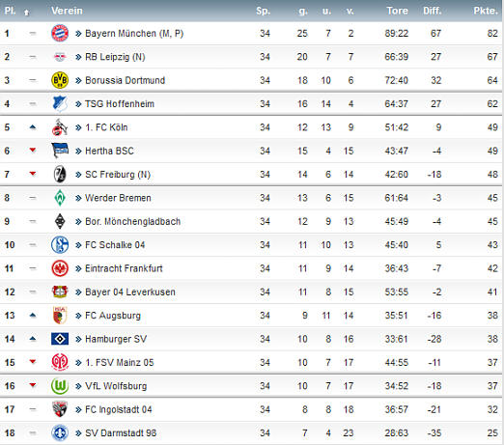Open the 1. FC Köln team link
The width and height of the screenshot is (504, 445).
click(x=106, y=127)
